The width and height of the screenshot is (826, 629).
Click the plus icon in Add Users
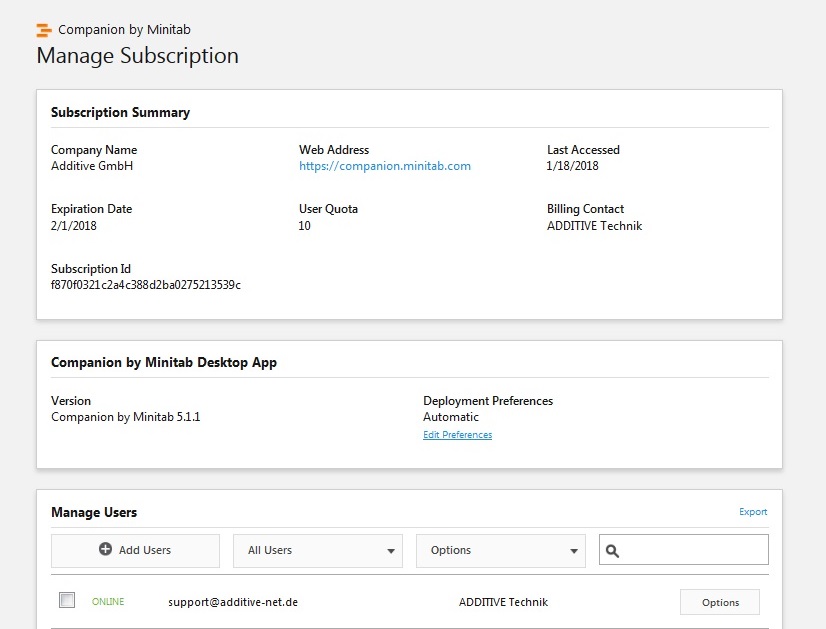click(x=105, y=549)
